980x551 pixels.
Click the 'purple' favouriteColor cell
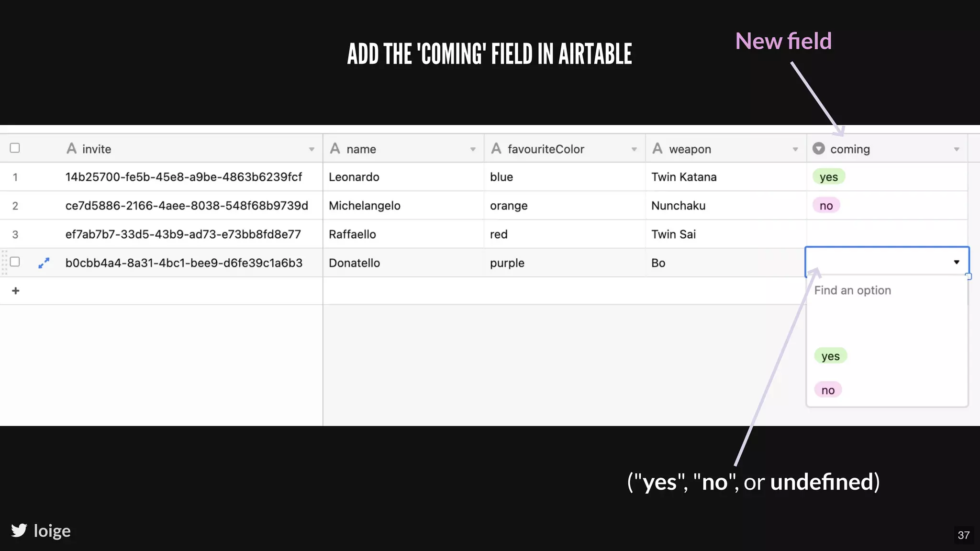[x=565, y=263]
